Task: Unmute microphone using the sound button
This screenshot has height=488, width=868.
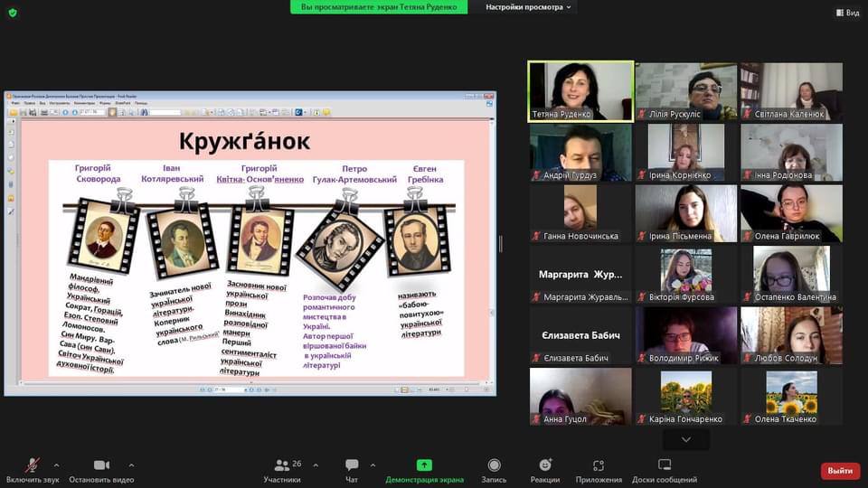Action: coord(32,465)
